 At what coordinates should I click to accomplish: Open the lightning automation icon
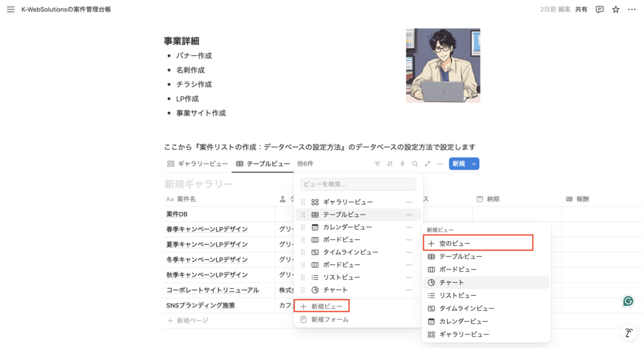(402, 164)
